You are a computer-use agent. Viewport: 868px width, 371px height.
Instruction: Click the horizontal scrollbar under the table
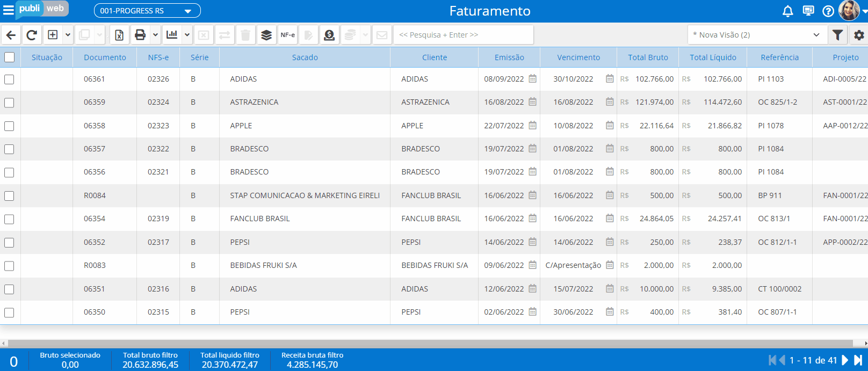pyautogui.click(x=430, y=343)
